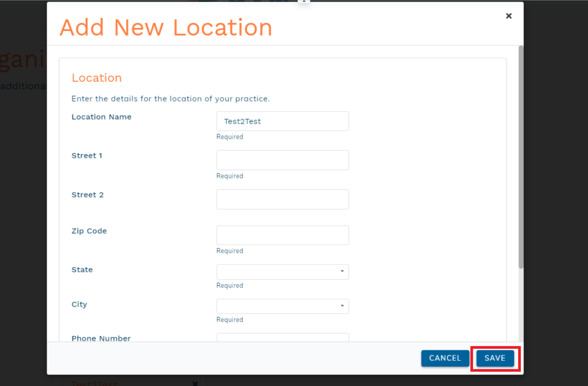Click Required hint under City
Image resolution: width=588 pixels, height=386 pixels.
tap(230, 320)
